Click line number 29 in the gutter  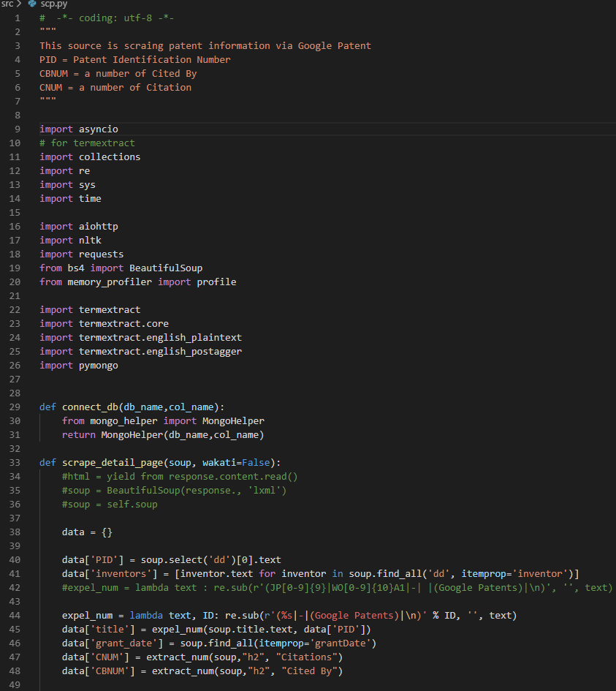tap(16, 407)
